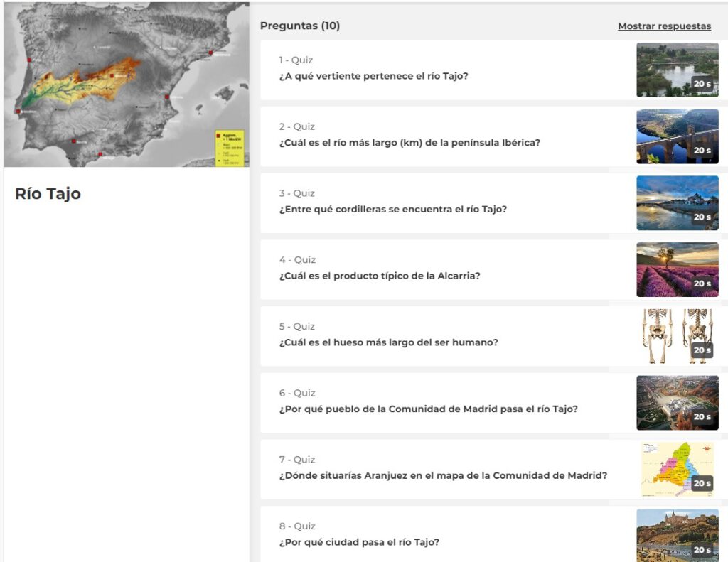The image size is (728, 562).
Task: Open question 4 about the Alcarria product
Action: pos(380,276)
